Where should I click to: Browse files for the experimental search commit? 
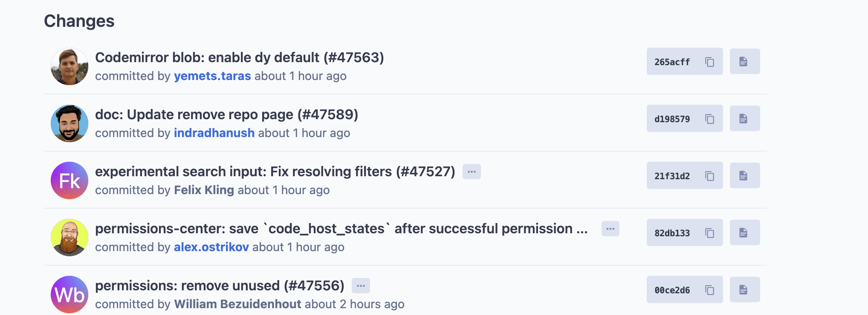(744, 175)
